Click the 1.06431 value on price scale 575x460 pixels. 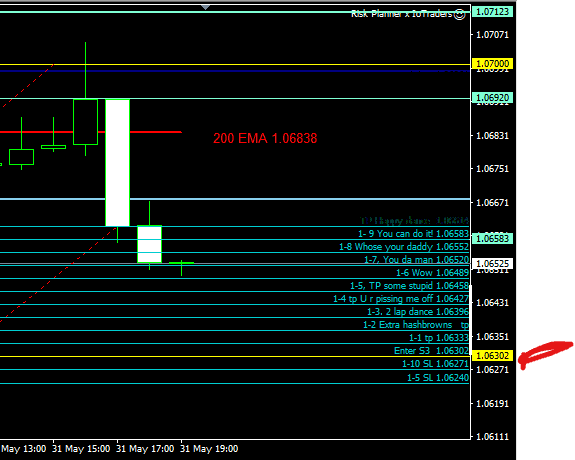[492, 303]
